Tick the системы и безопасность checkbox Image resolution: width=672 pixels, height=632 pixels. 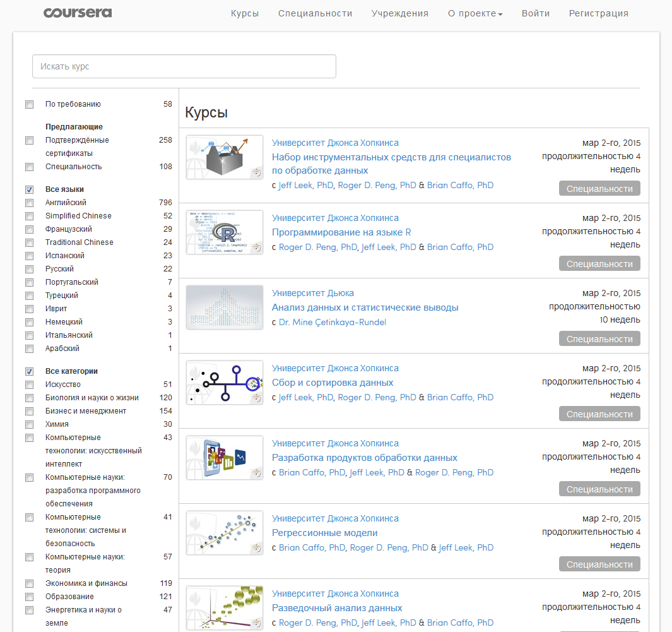30,518
